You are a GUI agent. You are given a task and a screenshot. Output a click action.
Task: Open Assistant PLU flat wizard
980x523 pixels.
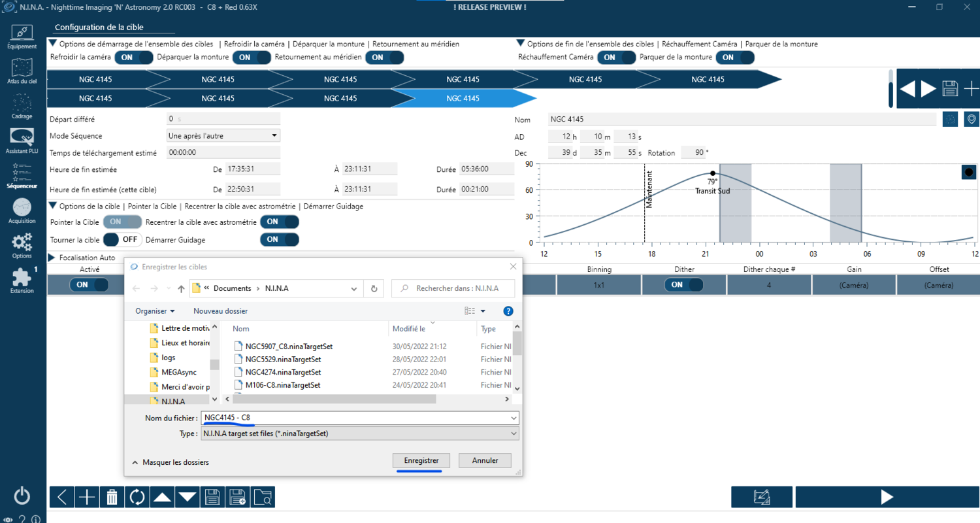point(22,141)
